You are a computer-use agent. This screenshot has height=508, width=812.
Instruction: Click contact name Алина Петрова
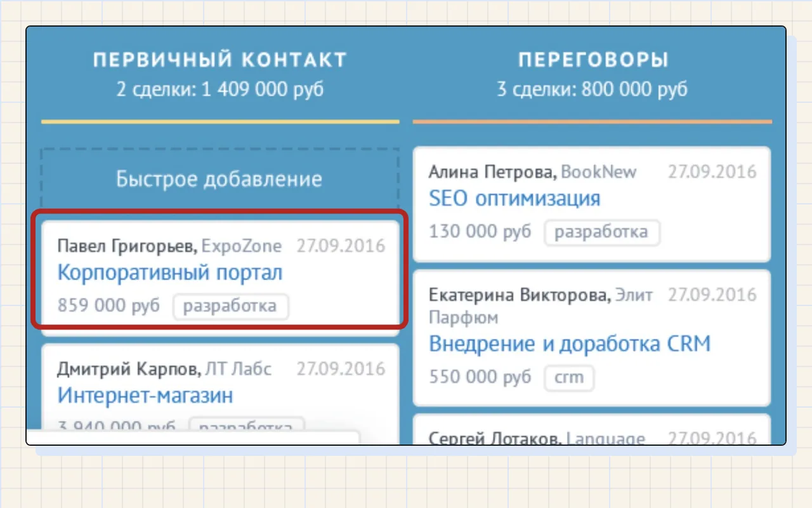(493, 172)
